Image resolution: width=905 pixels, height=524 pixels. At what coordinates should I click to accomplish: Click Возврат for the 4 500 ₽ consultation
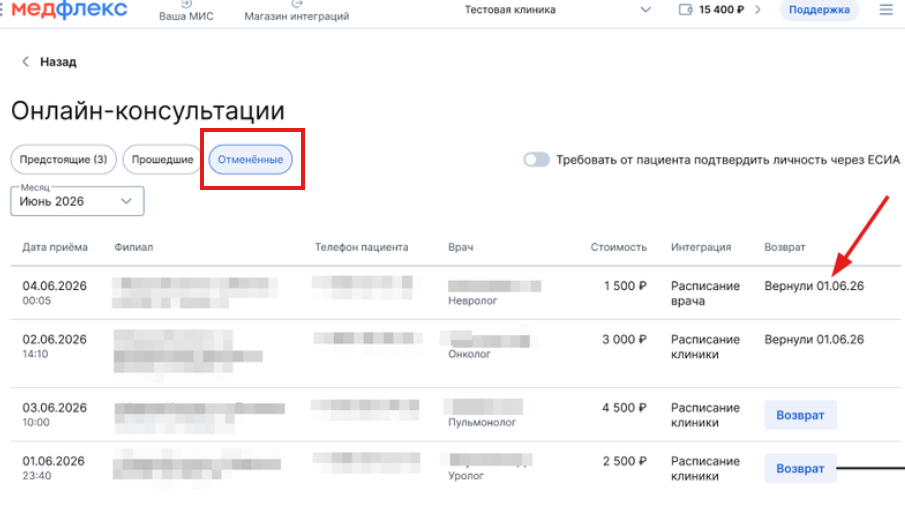[800, 415]
